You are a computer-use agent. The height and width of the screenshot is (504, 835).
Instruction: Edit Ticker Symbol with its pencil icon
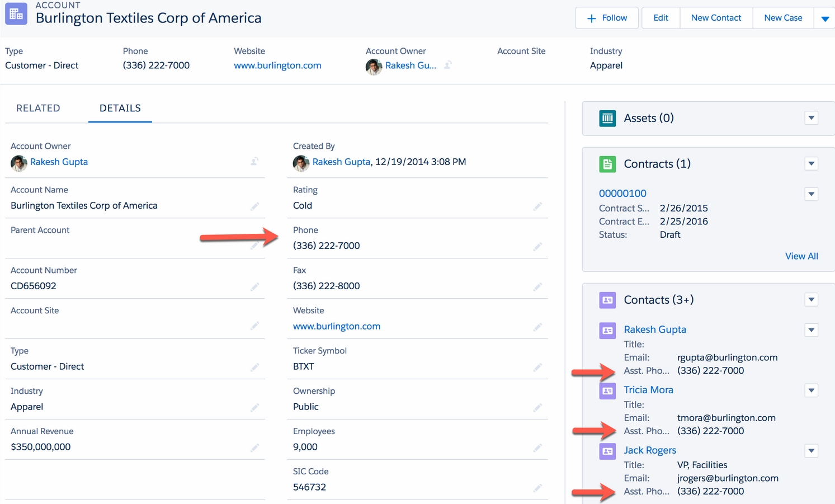point(537,368)
